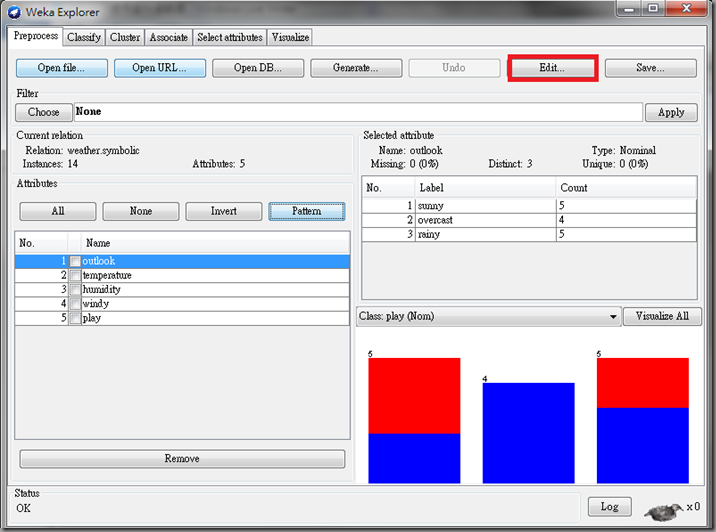Image resolution: width=716 pixels, height=532 pixels.
Task: Enable the temperature attribute checkbox
Action: 75,275
